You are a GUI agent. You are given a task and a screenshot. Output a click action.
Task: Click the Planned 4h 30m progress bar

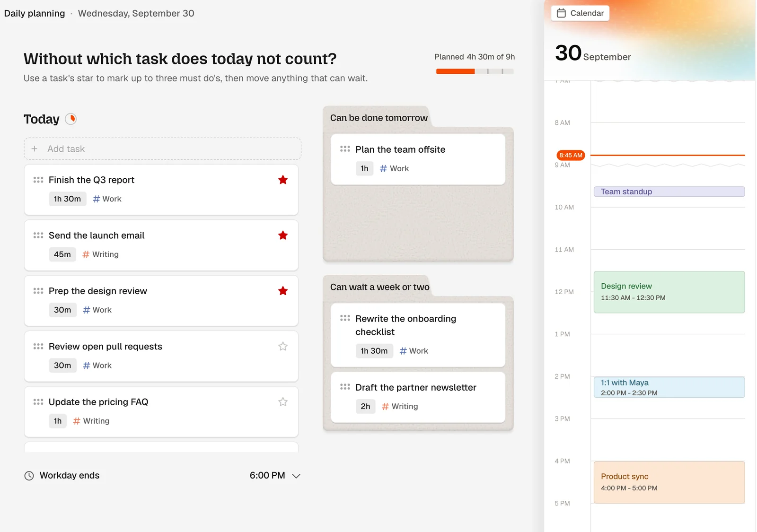[x=475, y=71]
